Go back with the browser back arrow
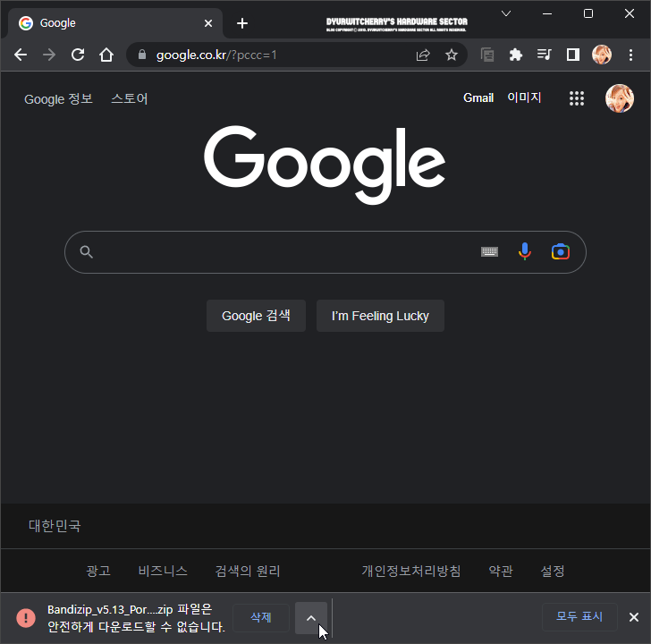The image size is (651, 644). pyautogui.click(x=21, y=55)
